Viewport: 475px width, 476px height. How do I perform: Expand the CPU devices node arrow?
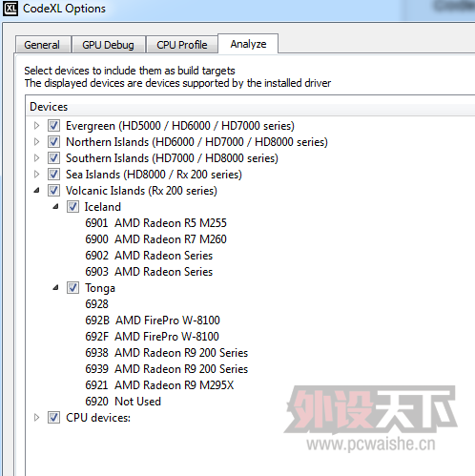click(x=36, y=418)
